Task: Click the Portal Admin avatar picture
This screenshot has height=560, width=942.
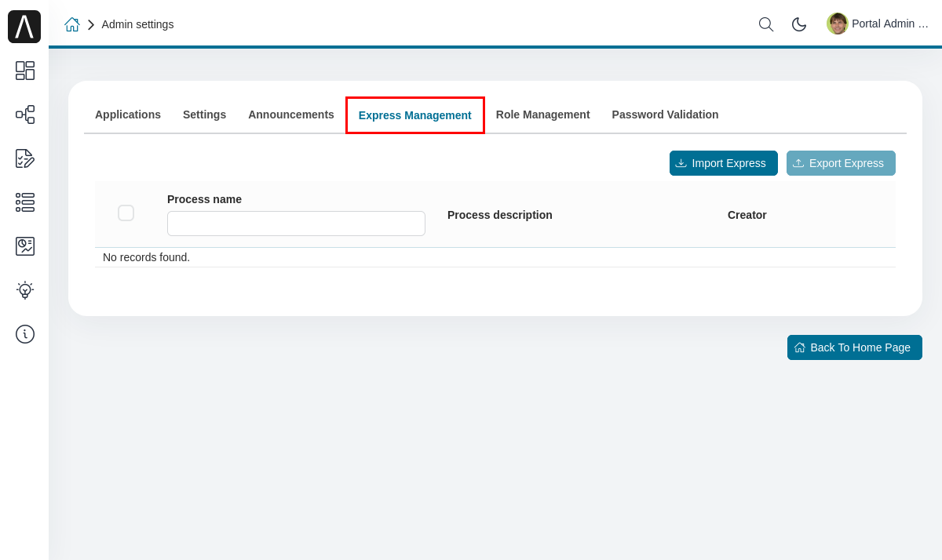Action: [837, 23]
